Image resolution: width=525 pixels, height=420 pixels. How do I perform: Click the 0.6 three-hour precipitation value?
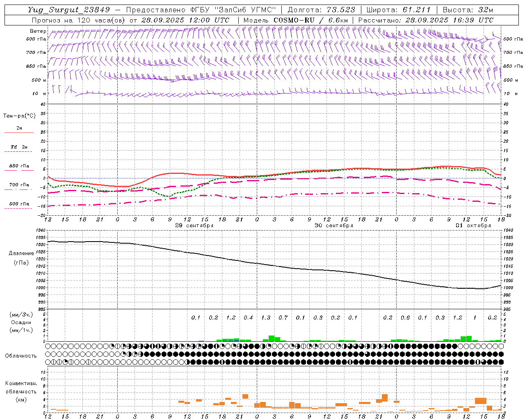coord(405,317)
